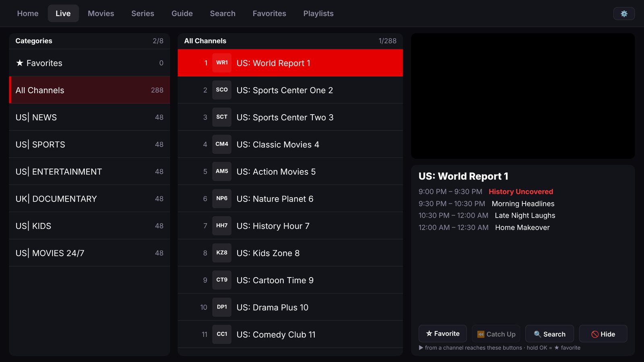Hide the channel with Hide button

(x=603, y=334)
